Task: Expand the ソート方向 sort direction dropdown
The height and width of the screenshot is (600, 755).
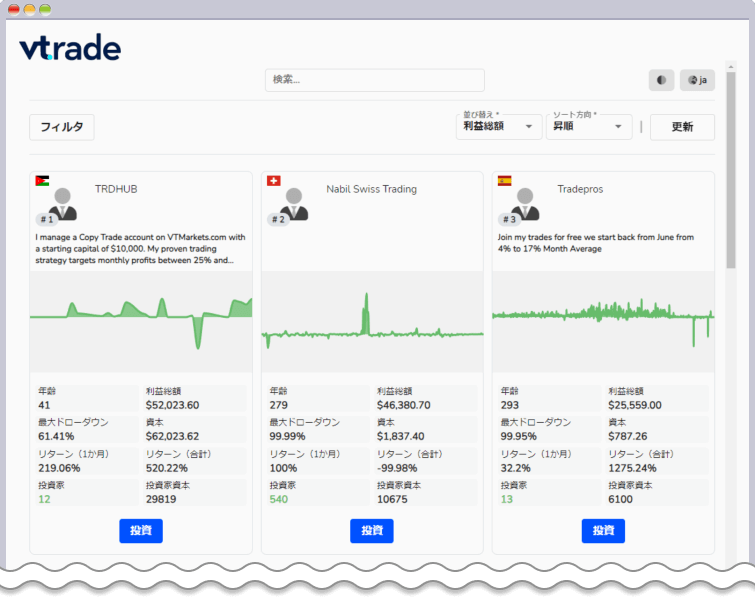Action: click(x=589, y=127)
